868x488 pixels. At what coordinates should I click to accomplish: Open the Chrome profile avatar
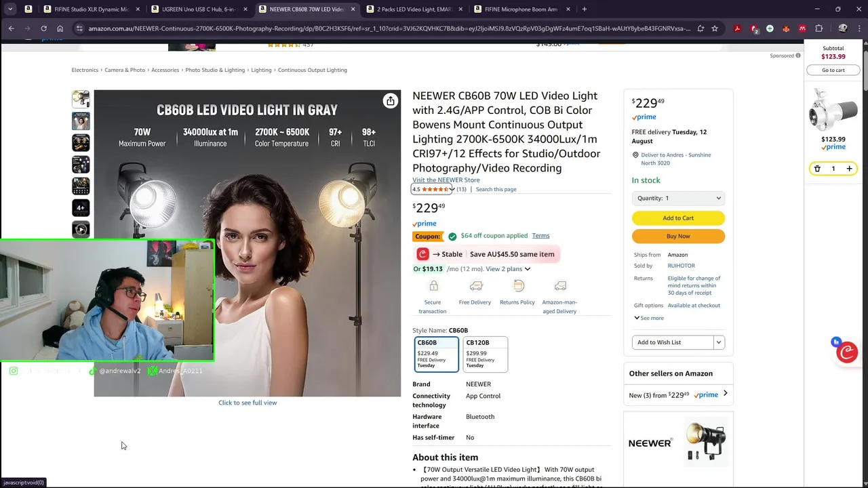(843, 28)
